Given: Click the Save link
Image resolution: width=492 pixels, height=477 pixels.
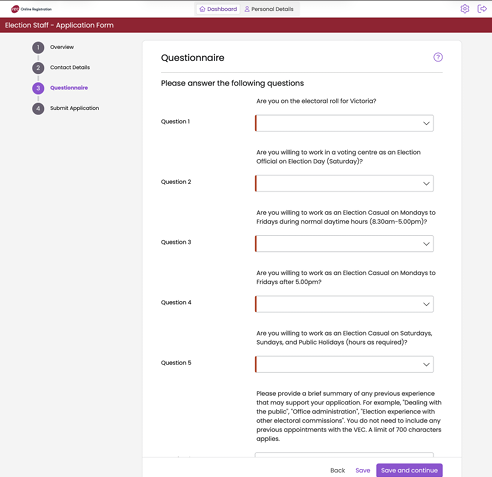Looking at the screenshot, I should [x=363, y=470].
